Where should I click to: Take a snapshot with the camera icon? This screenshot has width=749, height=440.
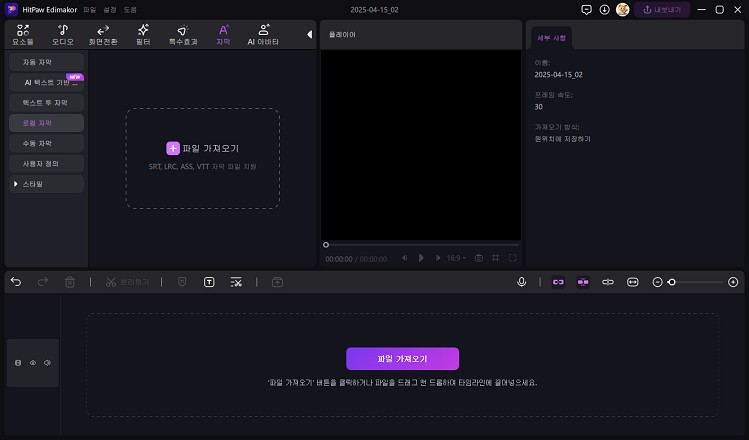pyautogui.click(x=479, y=258)
